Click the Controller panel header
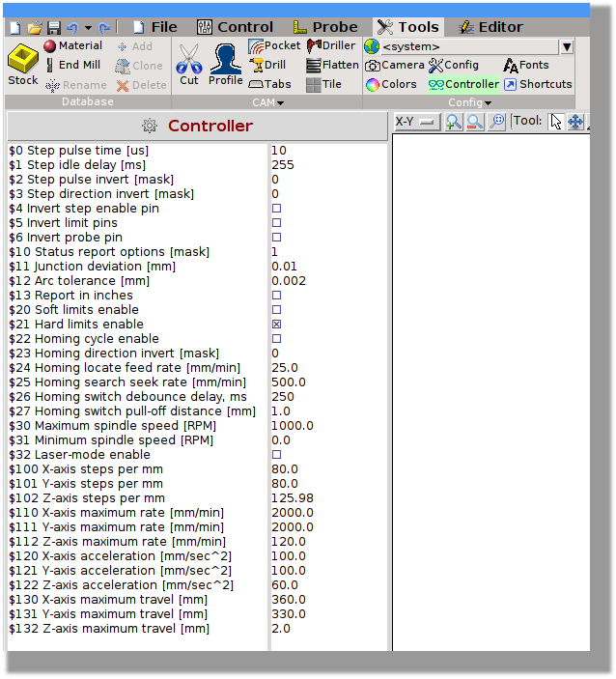 197,126
